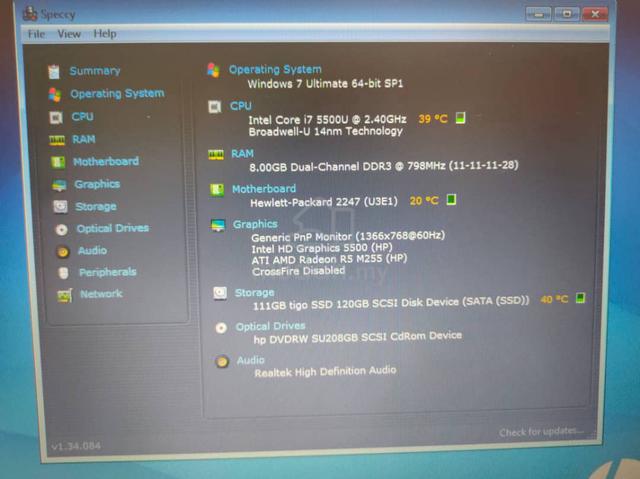Select Optical Drives in the sidebar
This screenshot has width=640, height=479.
point(113,228)
